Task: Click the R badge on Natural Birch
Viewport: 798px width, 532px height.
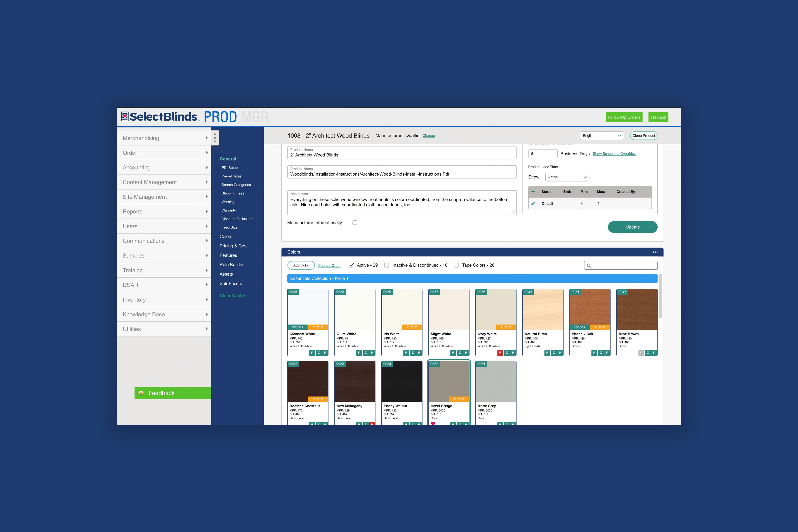Action: [x=547, y=353]
